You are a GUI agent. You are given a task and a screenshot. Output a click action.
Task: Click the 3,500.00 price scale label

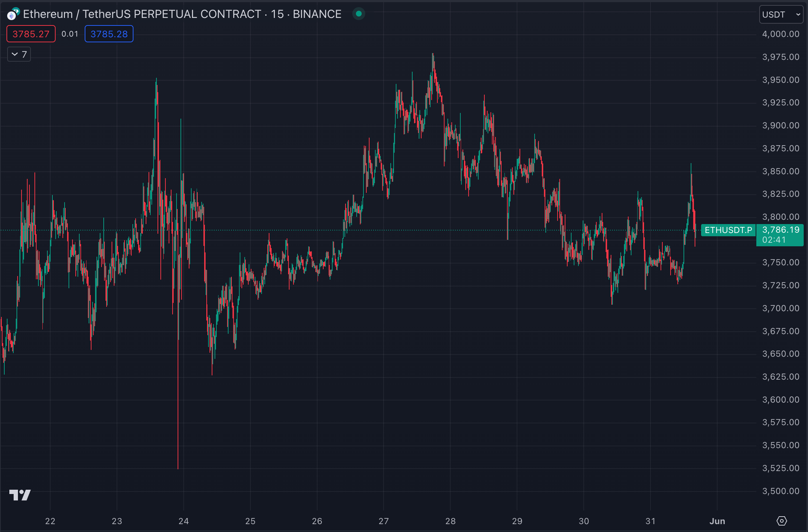point(780,491)
